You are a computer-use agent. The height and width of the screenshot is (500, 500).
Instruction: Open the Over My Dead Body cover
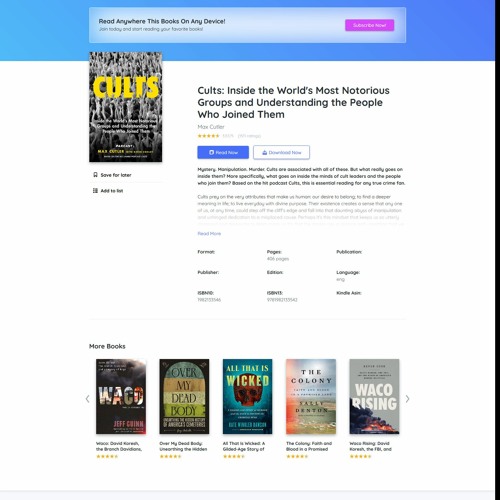pos(184,396)
